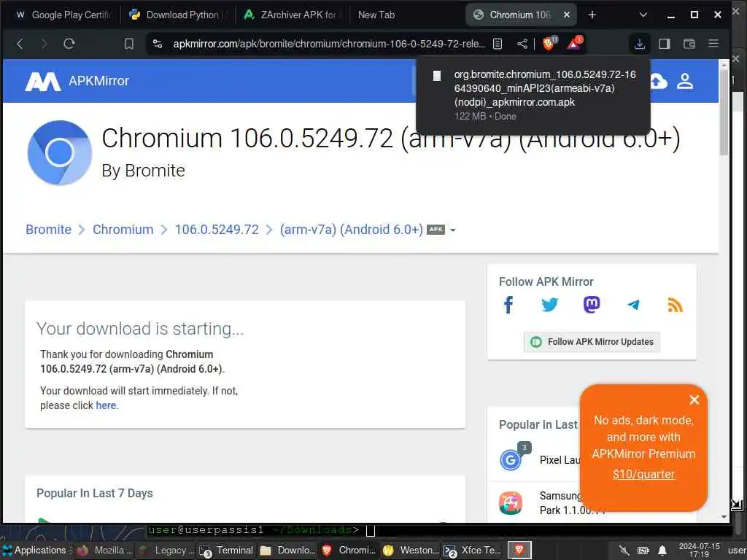747x560 pixels.
Task: Close the Chromium 106 tab
Action: [x=567, y=15]
